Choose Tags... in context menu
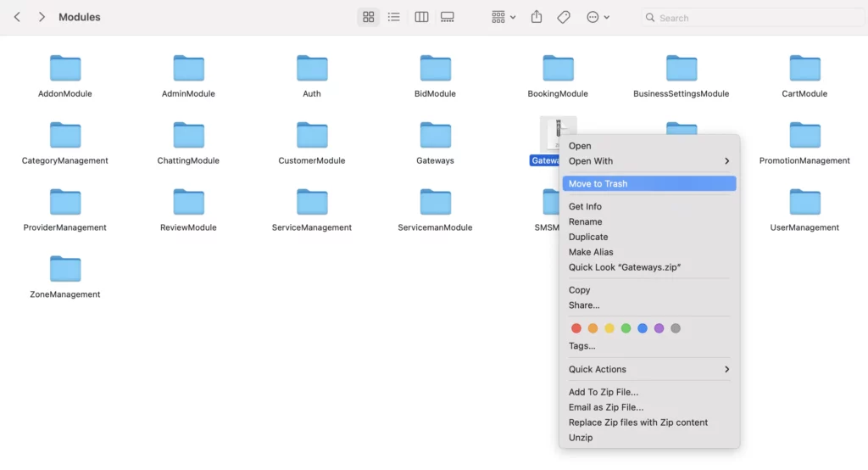The height and width of the screenshot is (470, 868). point(649,346)
